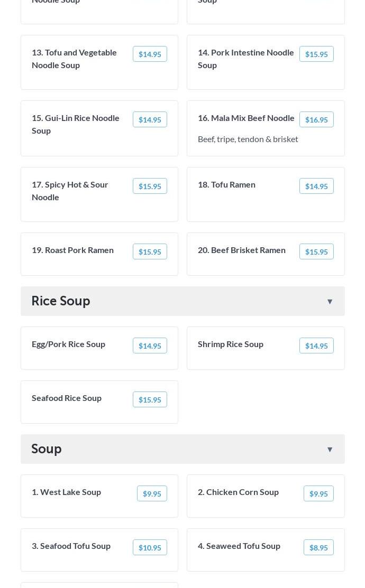Click the $9.95 price for West Lake Soup

152,493
